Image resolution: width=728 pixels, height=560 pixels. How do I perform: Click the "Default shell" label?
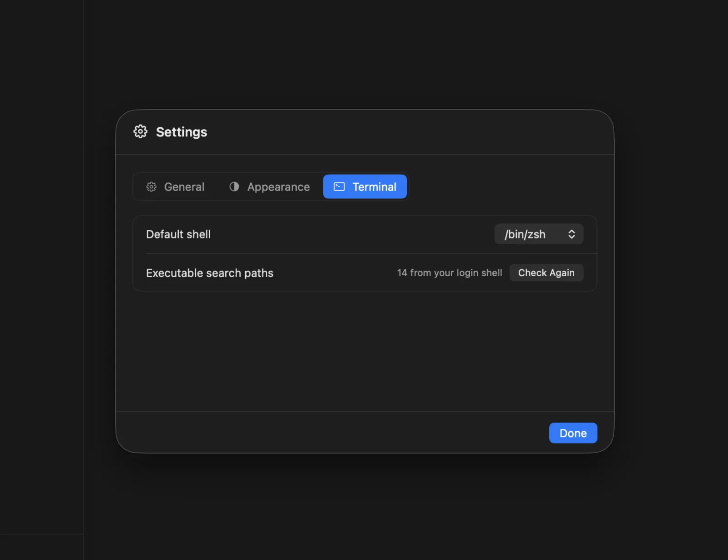[x=178, y=234]
